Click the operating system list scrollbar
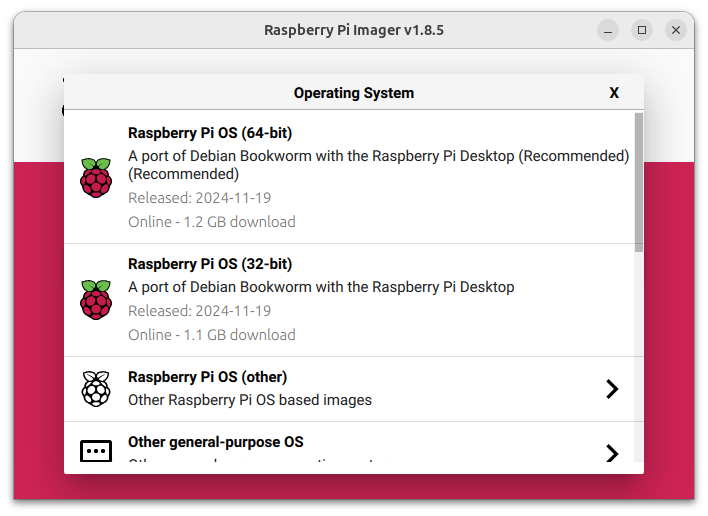This screenshot has height=516, width=708. [638, 180]
